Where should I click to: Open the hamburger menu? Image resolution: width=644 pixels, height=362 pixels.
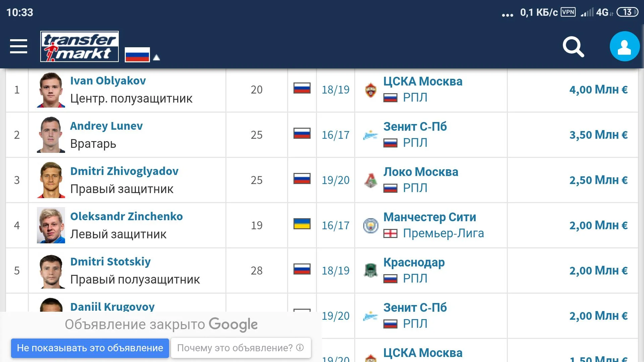tap(18, 46)
